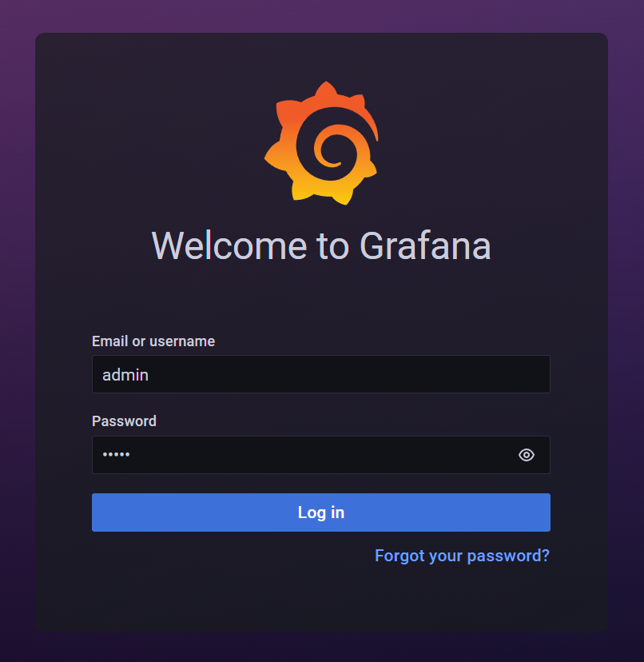Start password recovery via the Forgot link

(x=462, y=556)
